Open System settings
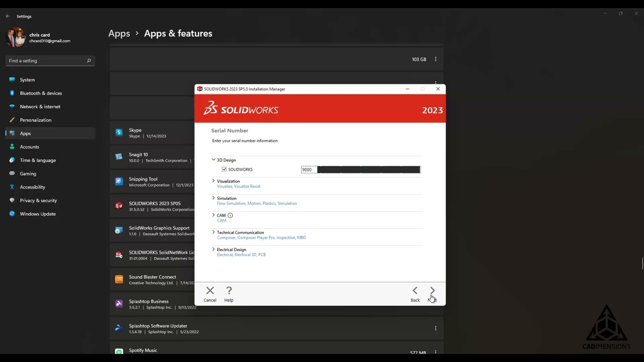The image size is (644, 362). 50,80
